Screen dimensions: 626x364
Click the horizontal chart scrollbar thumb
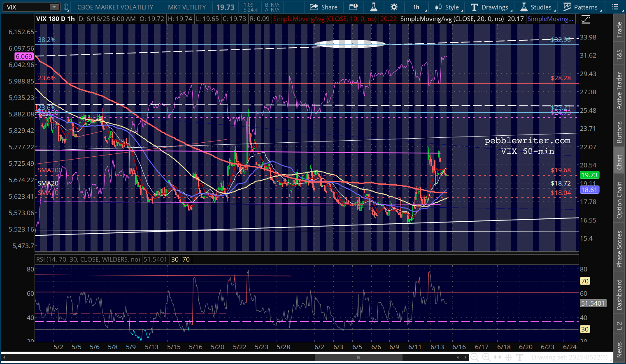point(358,357)
